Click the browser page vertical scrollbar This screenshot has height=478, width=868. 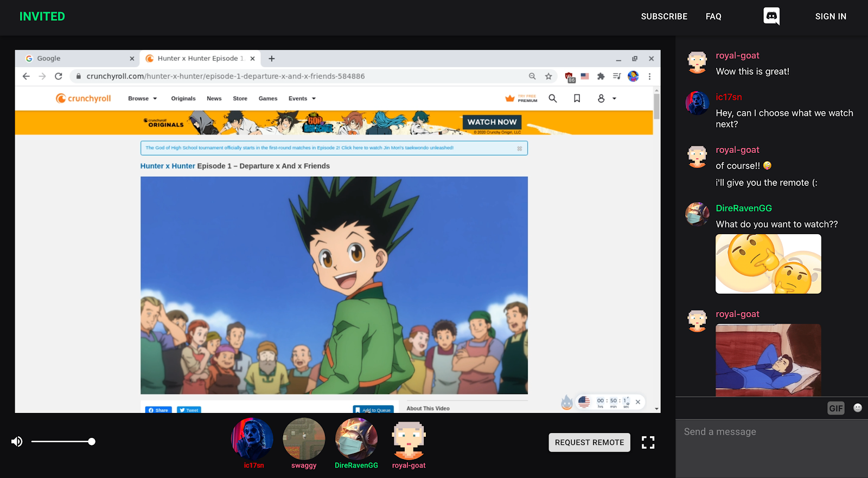tap(656, 106)
